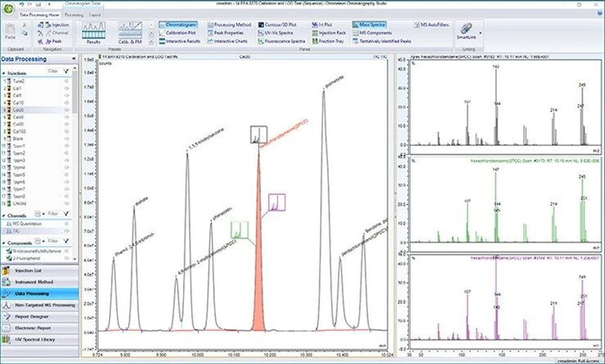The width and height of the screenshot is (605, 364).
Task: Open the Report Designer category
Action: tap(39, 316)
